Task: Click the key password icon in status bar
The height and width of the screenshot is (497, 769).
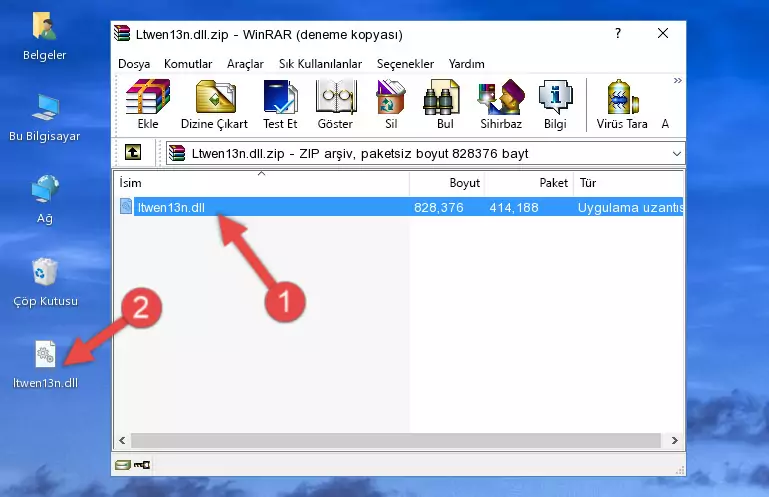Action: [142, 465]
